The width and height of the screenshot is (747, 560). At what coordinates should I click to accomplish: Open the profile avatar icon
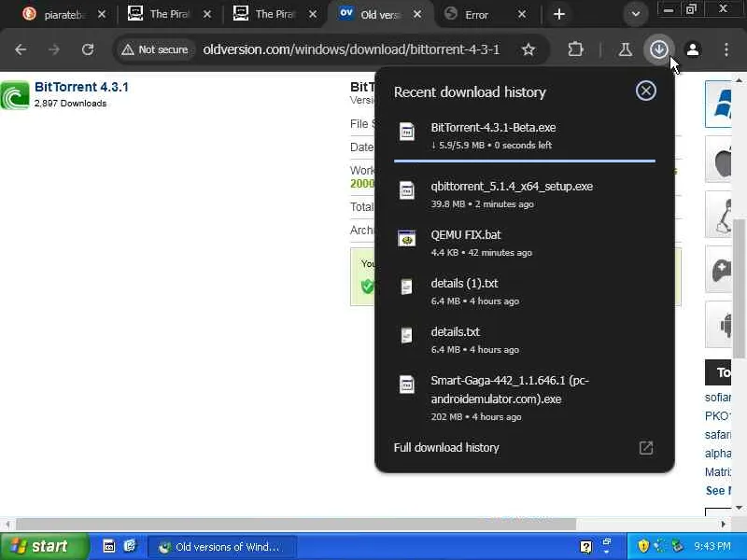[x=693, y=49]
